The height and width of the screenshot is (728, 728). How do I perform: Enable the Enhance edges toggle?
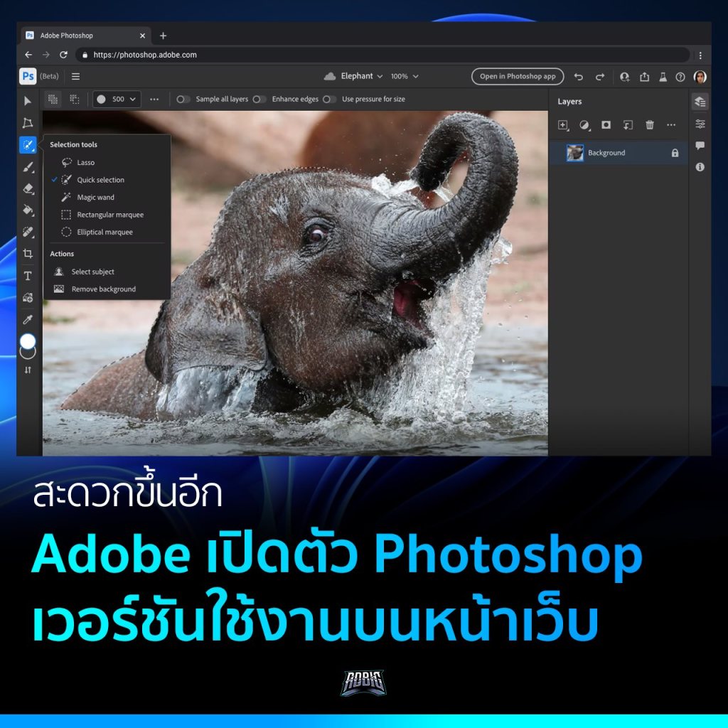click(x=259, y=100)
